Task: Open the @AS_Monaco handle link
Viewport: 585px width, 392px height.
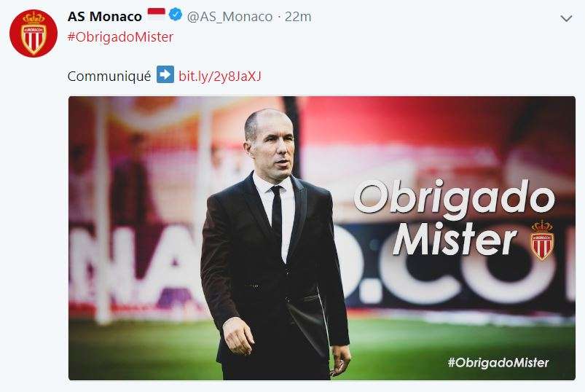Action: click(x=230, y=16)
